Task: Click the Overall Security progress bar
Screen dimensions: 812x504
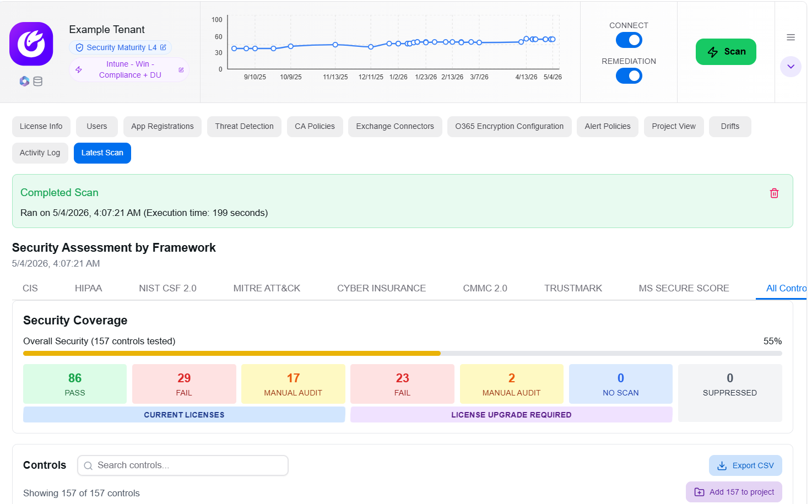Action: coord(403,354)
